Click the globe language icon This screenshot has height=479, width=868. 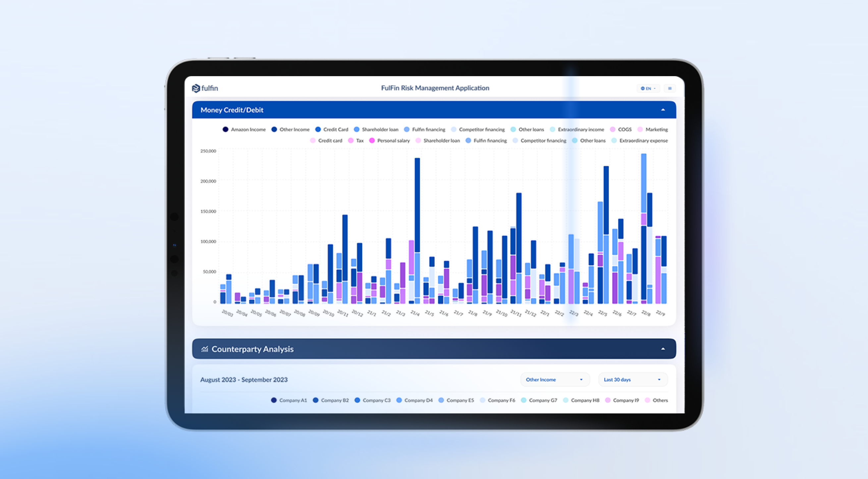[x=643, y=88]
